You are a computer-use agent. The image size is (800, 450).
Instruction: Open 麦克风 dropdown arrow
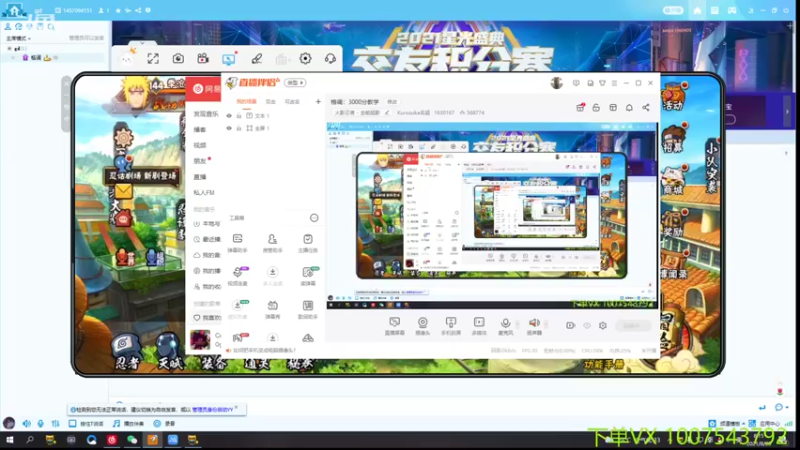tap(517, 324)
